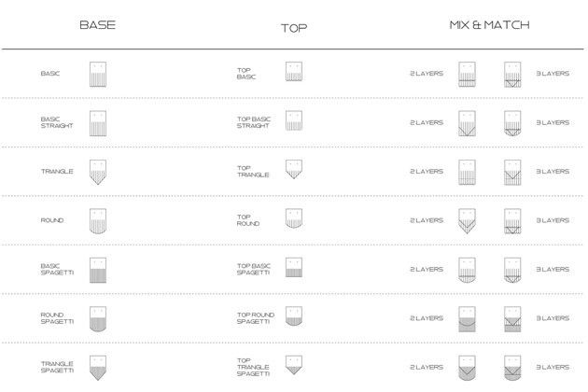Viewport: 588px width, 392px height.
Task: Choose the Top Round shape icon
Action: click(x=294, y=218)
